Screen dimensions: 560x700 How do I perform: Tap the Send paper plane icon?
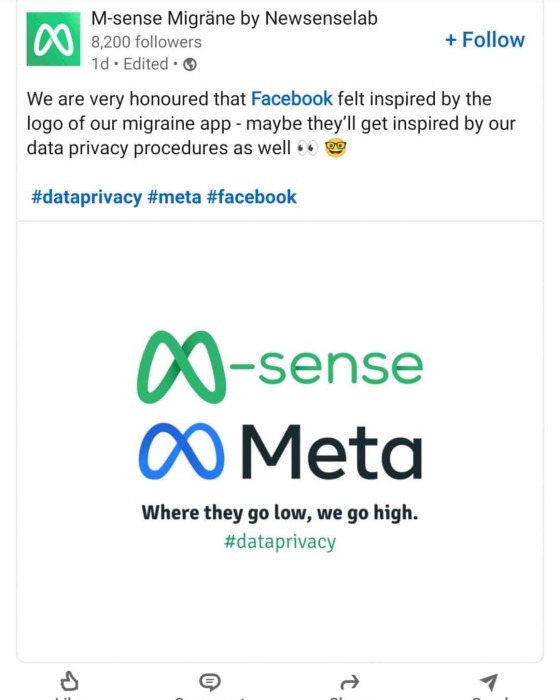489,682
